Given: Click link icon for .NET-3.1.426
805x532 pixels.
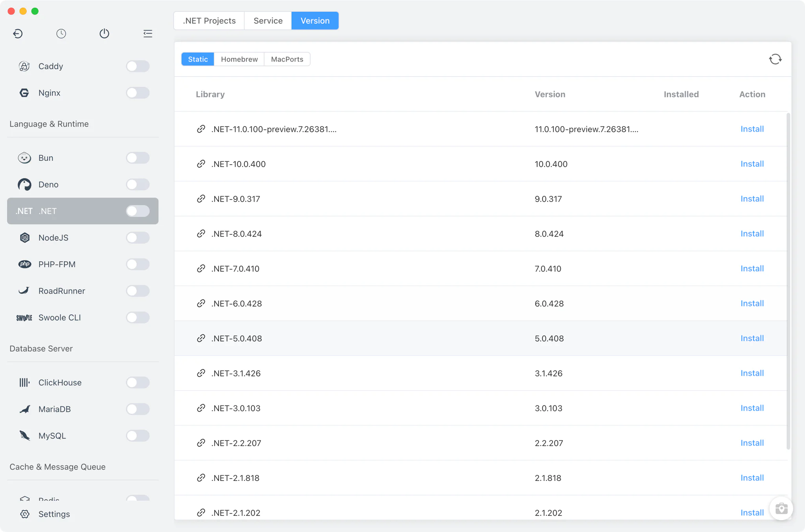Looking at the screenshot, I should tap(201, 373).
